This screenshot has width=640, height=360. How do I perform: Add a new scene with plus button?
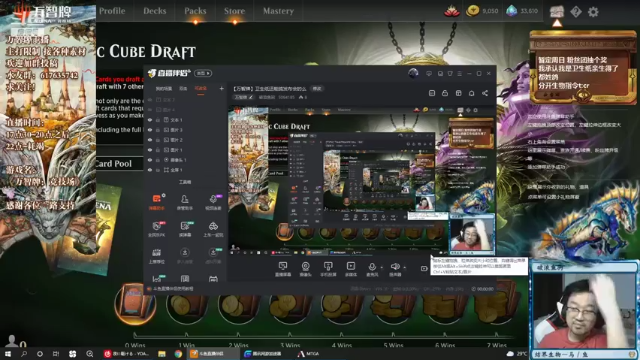coord(222,89)
